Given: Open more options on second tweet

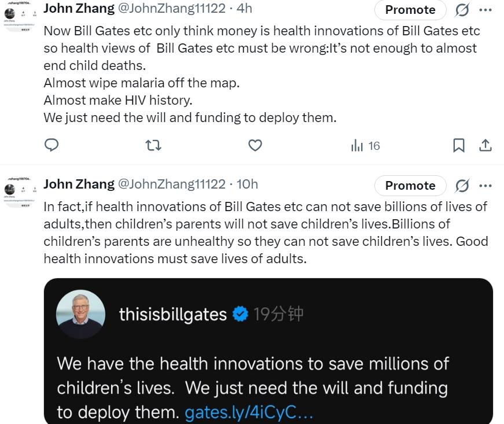Looking at the screenshot, I should click(485, 186).
